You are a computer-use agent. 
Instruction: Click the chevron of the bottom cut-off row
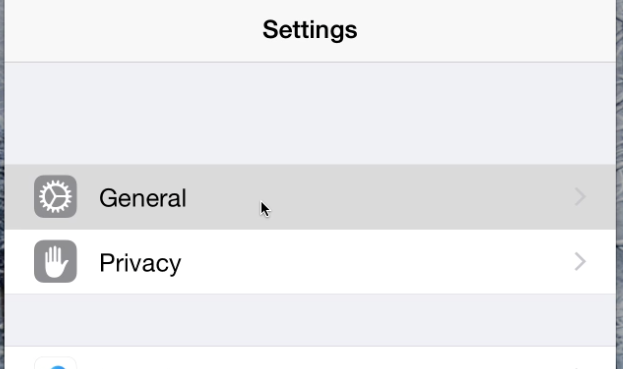(580, 367)
